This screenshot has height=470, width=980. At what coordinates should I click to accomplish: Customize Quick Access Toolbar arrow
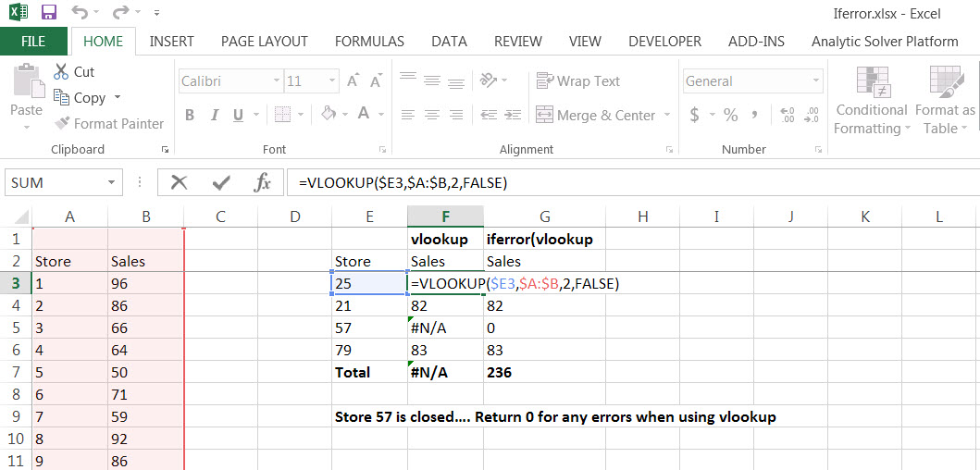[156, 13]
